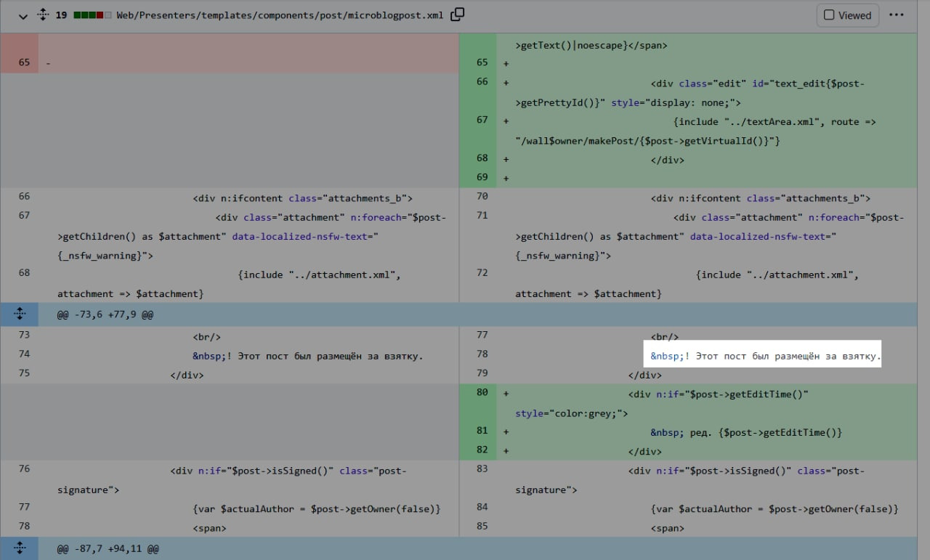This screenshot has height=560, width=930.
Task: Expand hidden lines at @@ -87,7 +94,11 @@ hunk
Action: click(20, 548)
